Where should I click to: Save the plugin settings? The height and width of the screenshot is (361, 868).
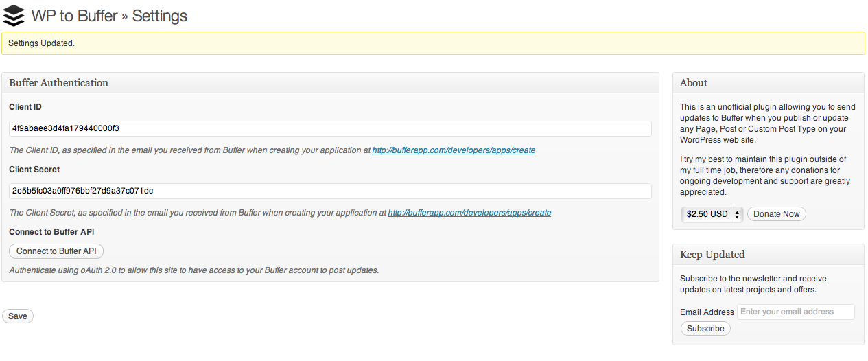tap(18, 316)
